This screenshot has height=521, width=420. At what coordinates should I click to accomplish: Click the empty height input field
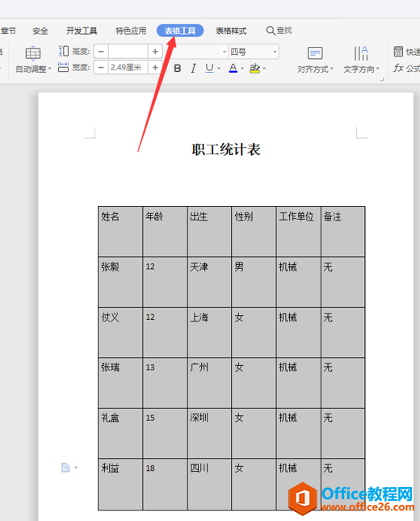pyautogui.click(x=128, y=52)
